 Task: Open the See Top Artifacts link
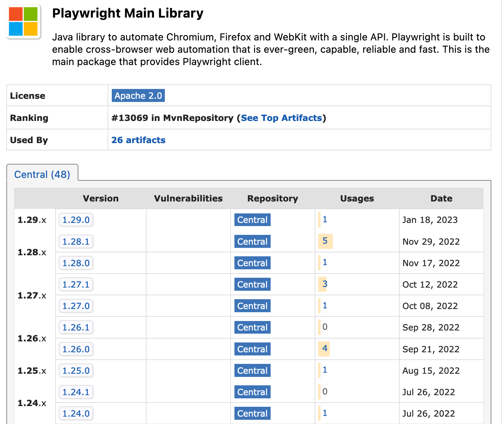click(x=282, y=118)
